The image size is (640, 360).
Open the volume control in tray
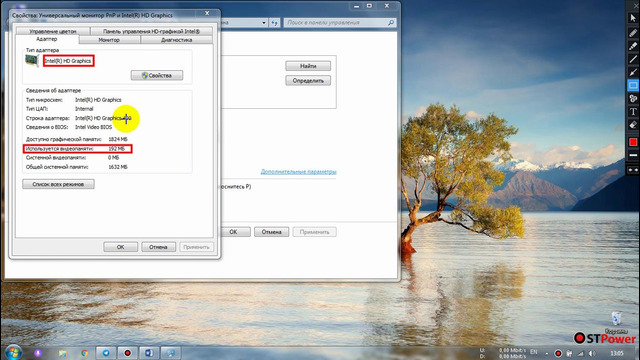tap(592, 353)
